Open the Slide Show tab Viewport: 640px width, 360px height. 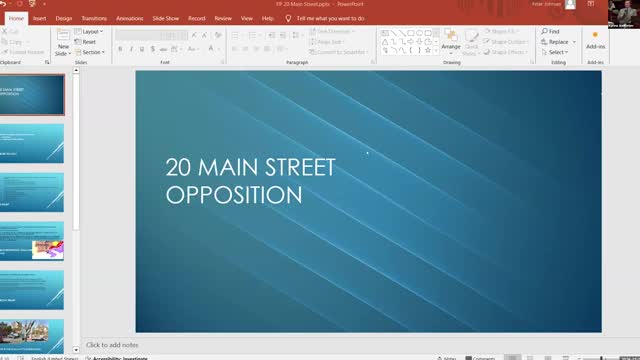tap(166, 18)
